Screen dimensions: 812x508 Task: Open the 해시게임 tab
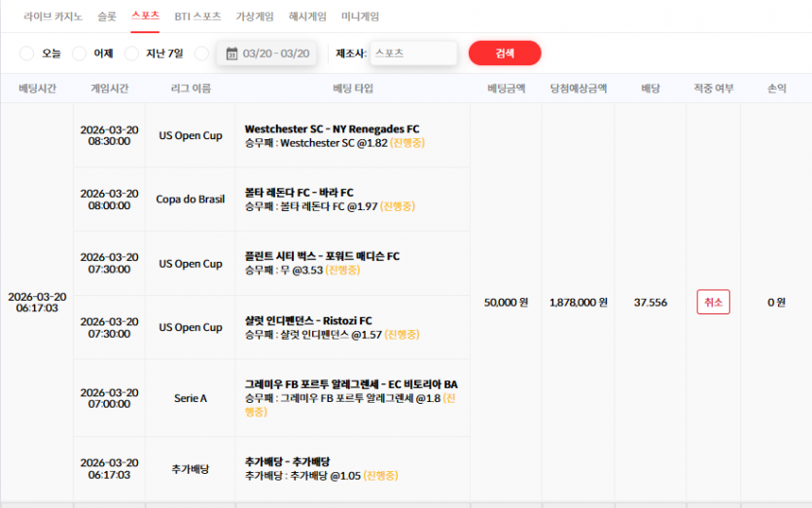307,17
